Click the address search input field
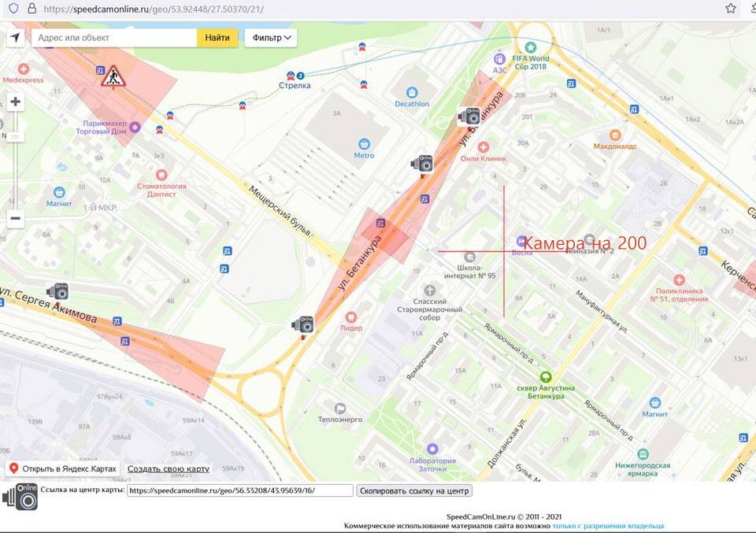This screenshot has width=756, height=533. 114,38
